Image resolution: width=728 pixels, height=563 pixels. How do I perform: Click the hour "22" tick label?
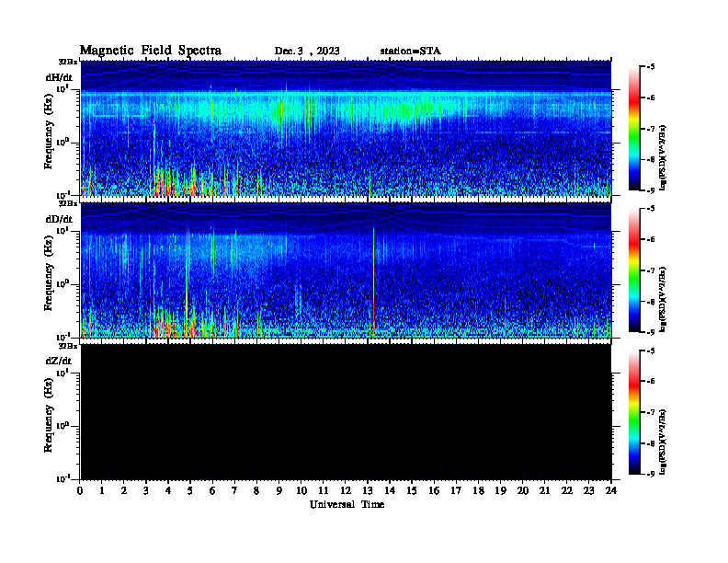click(566, 491)
